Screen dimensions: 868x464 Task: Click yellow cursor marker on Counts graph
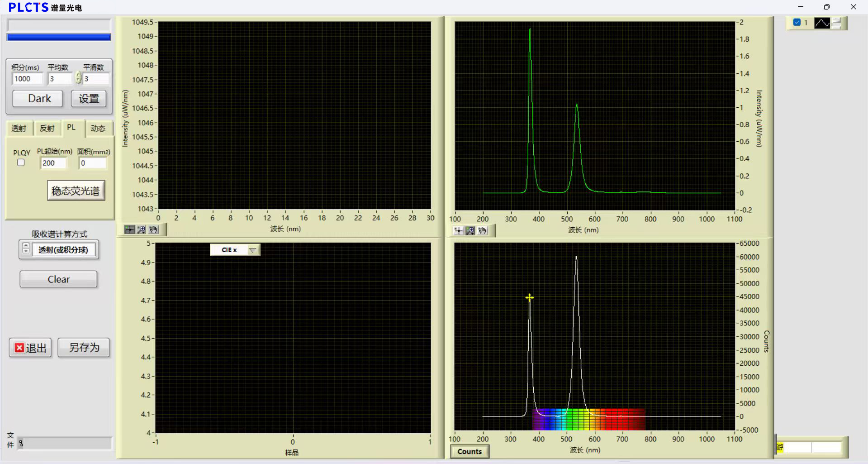529,297
